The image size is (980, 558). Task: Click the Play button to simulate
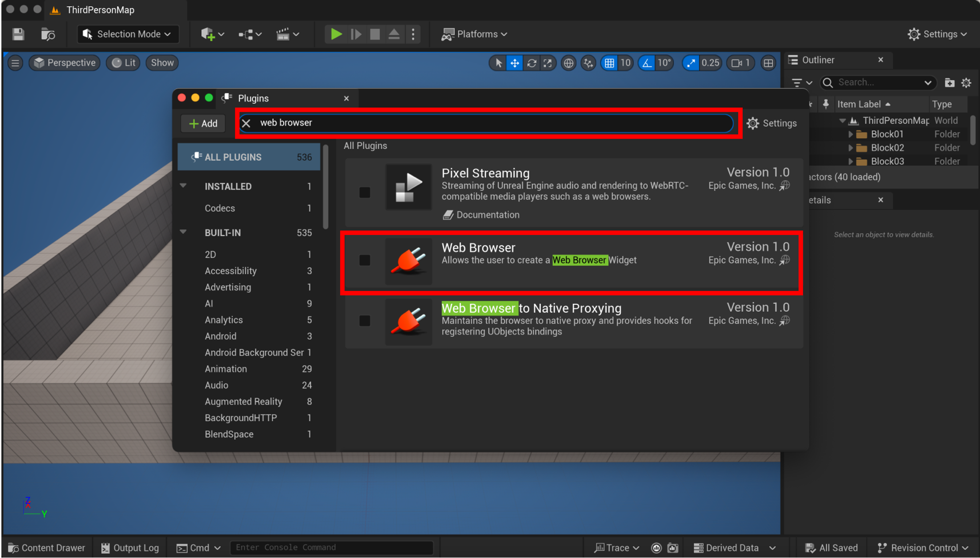coord(335,33)
